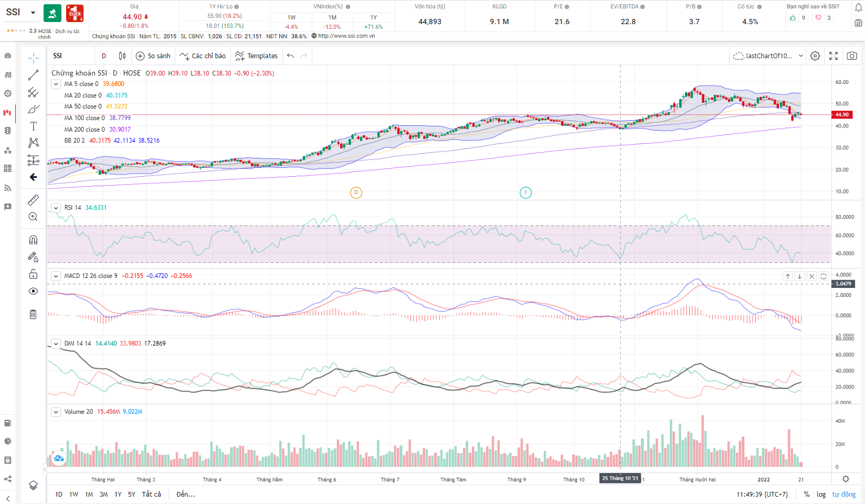Close the MACD pane
Screen dimensions: 865x504
[x=811, y=276]
